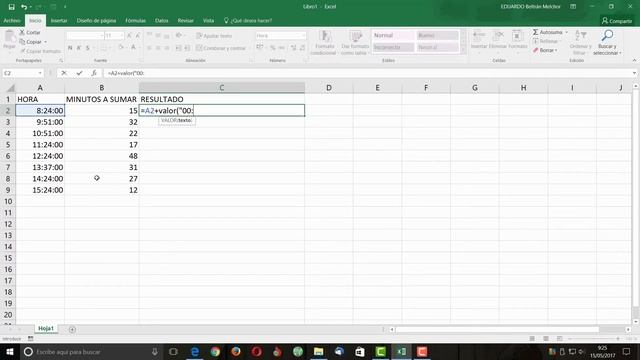The image size is (640, 360).
Task: Toggle underline S formatting button
Action: click(x=87, y=48)
